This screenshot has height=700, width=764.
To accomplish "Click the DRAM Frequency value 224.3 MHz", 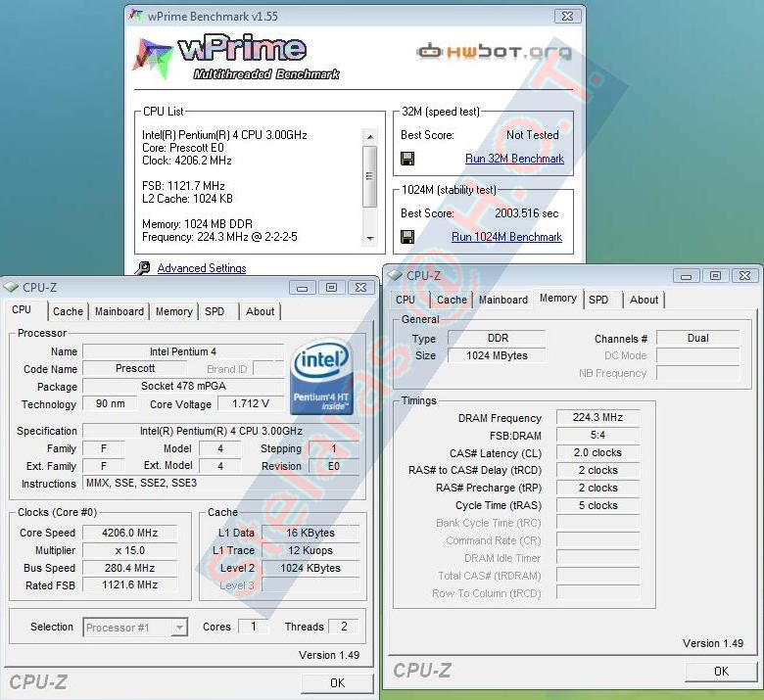I will pos(597,417).
